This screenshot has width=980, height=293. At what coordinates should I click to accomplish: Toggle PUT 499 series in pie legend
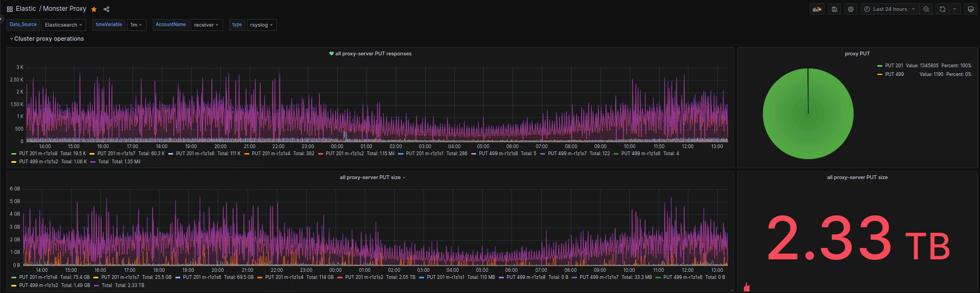click(894, 74)
